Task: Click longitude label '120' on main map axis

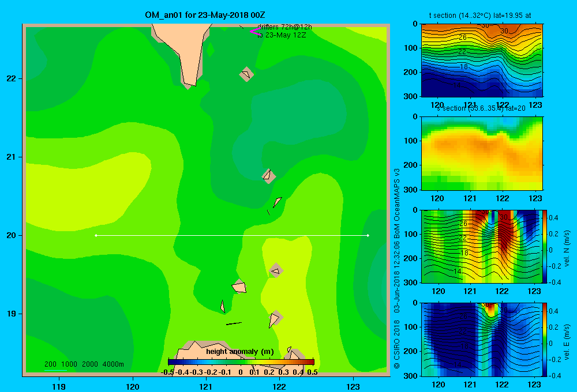Action: coord(133,386)
